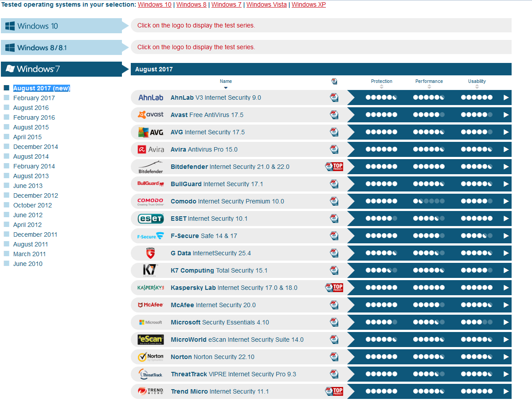Open details arrow for McAfee row
Screen dimensions: 532x410
[506, 305]
